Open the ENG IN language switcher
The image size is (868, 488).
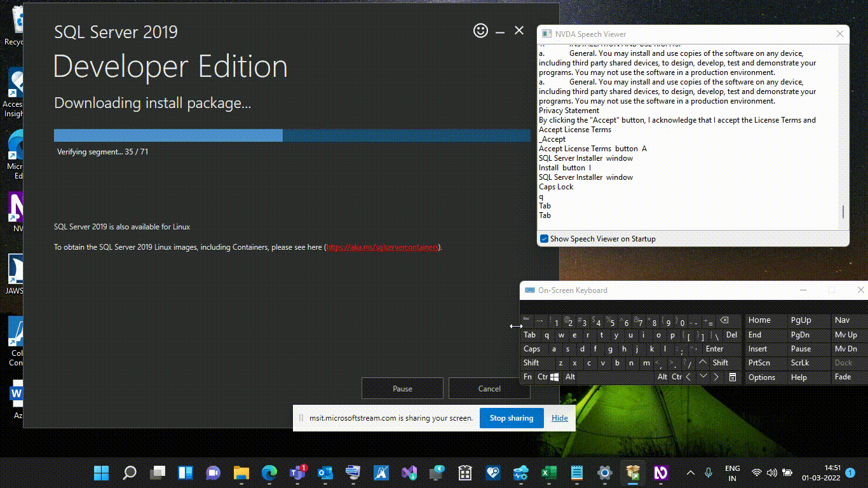pos(732,473)
